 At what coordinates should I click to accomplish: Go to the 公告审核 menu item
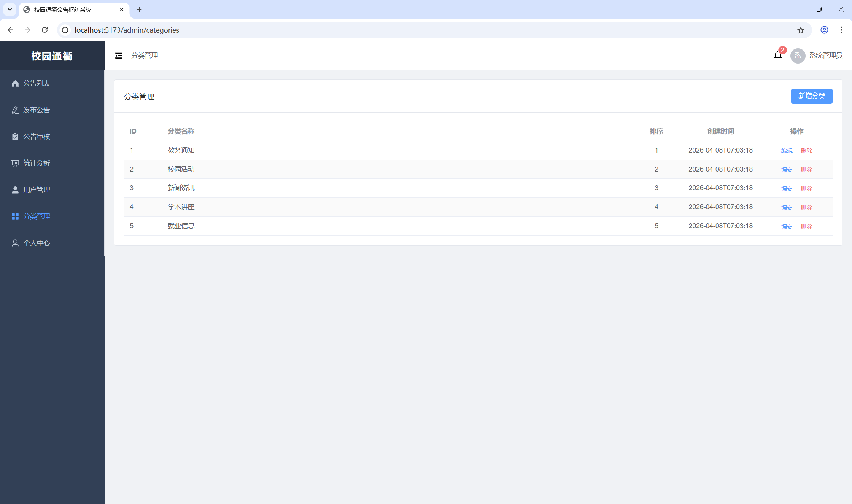pyautogui.click(x=37, y=137)
